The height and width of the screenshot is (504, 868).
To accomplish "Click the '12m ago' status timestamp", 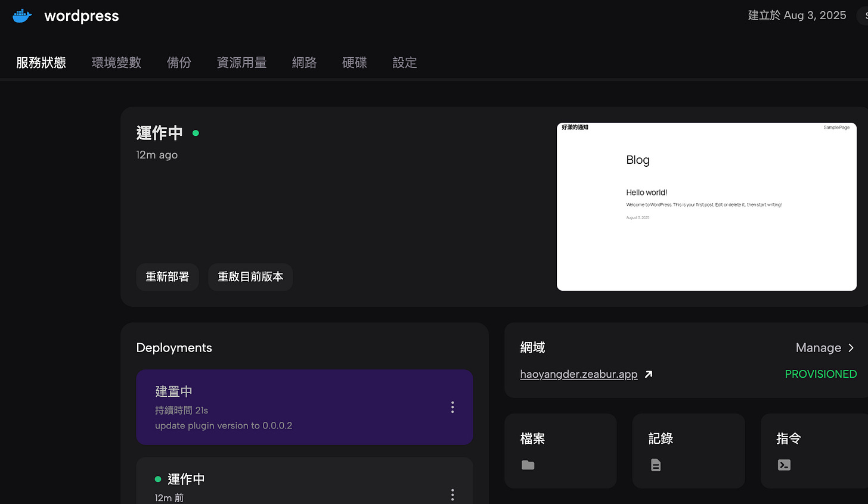I will coord(157,155).
